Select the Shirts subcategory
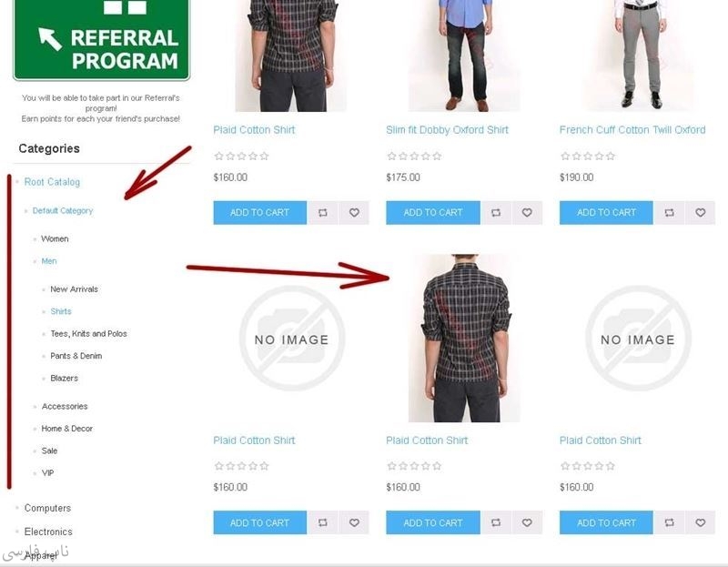The height and width of the screenshot is (567, 728). (61, 311)
